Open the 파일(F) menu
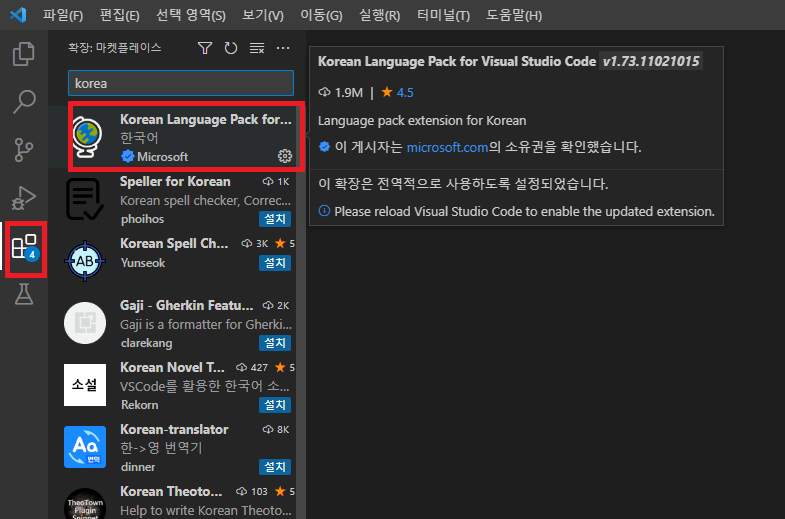This screenshot has width=785, height=519. [63, 15]
